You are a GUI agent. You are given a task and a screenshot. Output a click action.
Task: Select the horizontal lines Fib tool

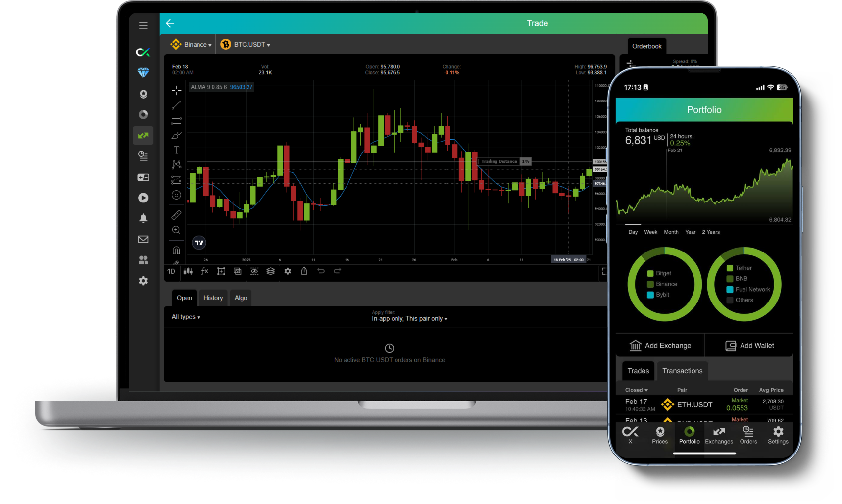[176, 120]
